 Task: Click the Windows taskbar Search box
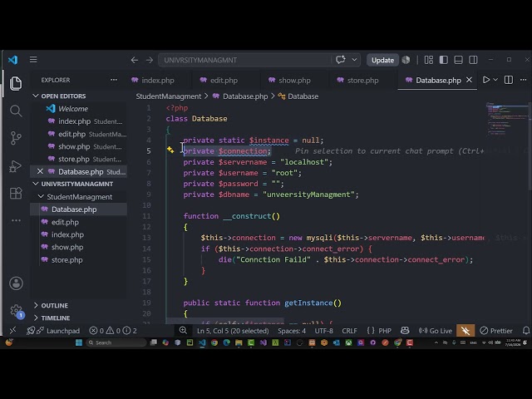pos(116,342)
